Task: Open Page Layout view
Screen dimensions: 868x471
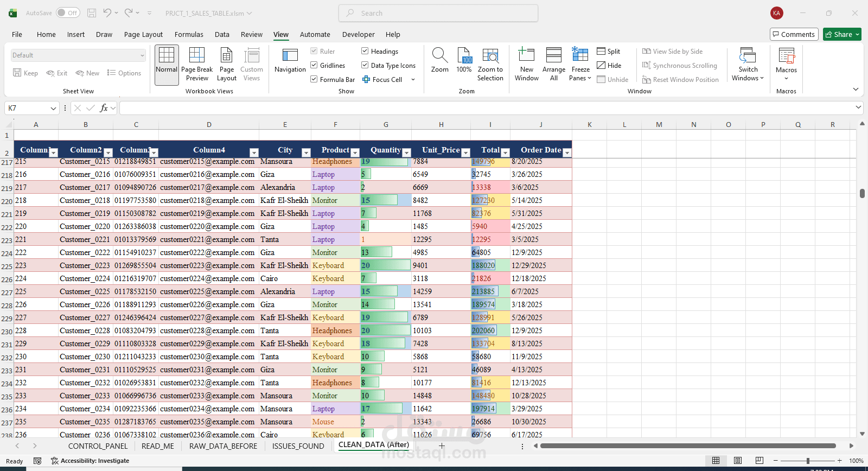Action: coord(227,65)
